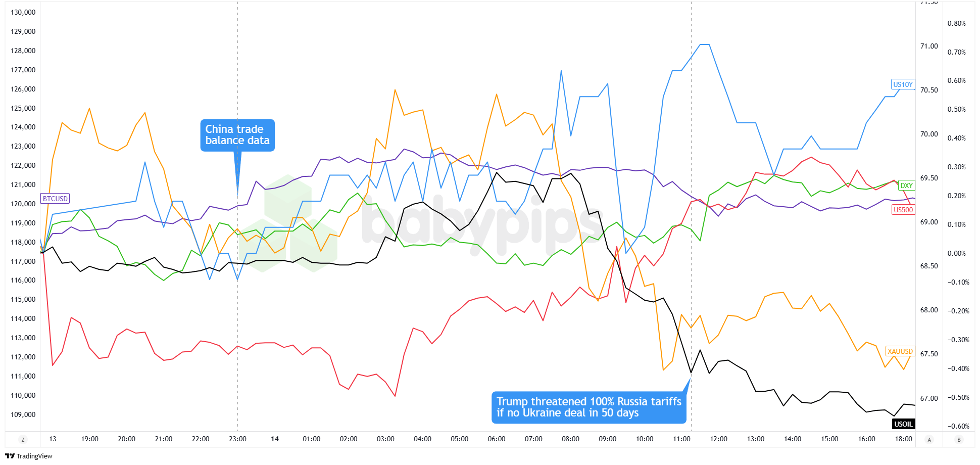980x465 pixels.
Task: Click the A scale mode button
Action: 929,440
